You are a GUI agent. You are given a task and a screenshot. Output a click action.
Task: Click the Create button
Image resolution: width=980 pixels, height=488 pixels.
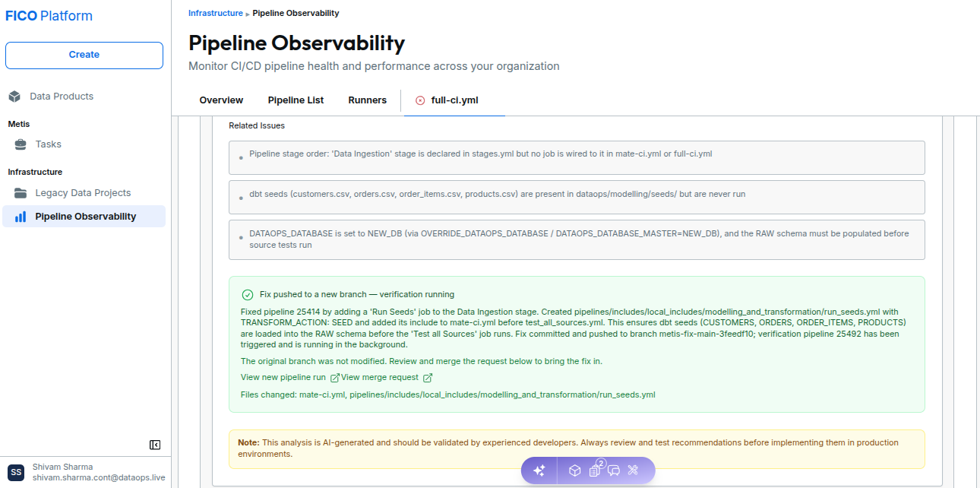(x=84, y=55)
